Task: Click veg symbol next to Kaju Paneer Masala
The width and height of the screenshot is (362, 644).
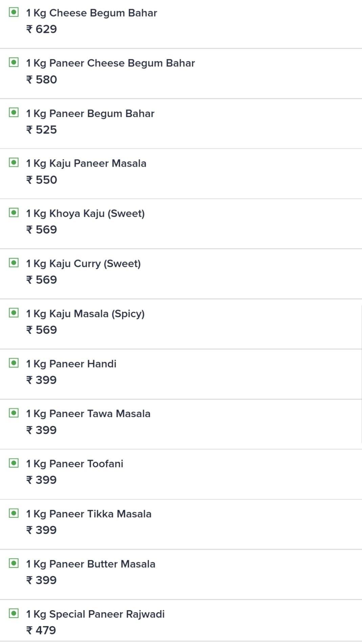Action: tap(14, 163)
